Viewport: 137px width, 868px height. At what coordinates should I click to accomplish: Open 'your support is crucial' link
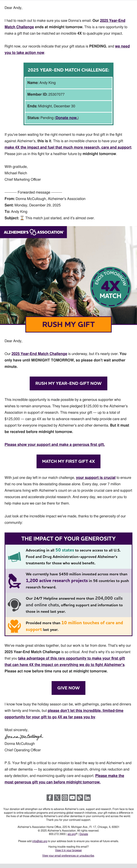click(x=96, y=477)
